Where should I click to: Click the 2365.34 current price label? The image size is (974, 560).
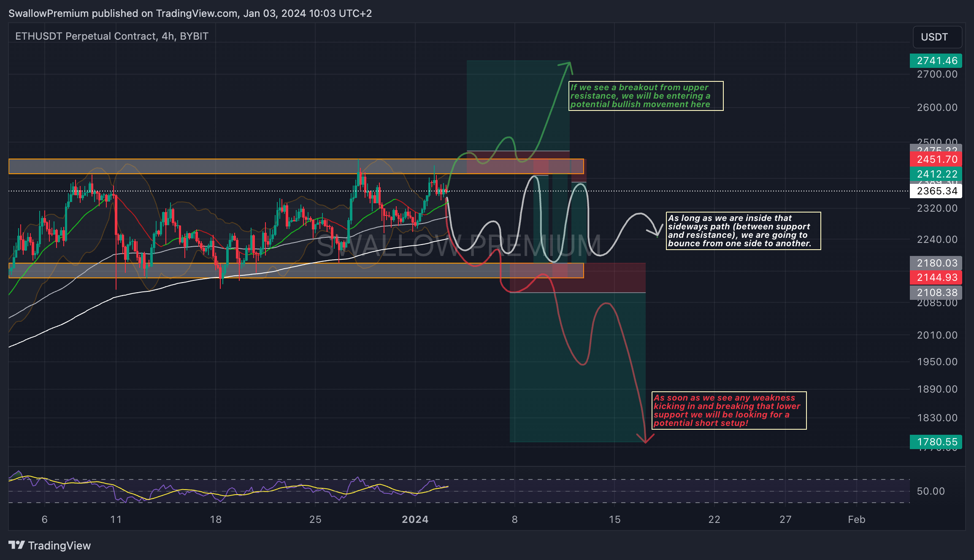(936, 191)
